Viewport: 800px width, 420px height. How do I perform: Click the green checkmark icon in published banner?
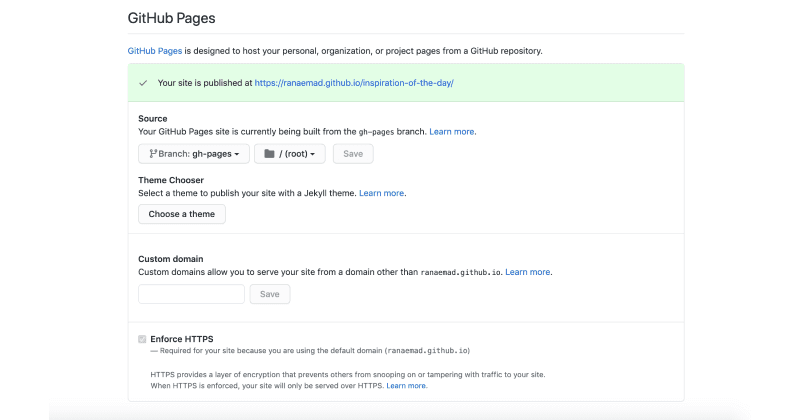(x=143, y=83)
